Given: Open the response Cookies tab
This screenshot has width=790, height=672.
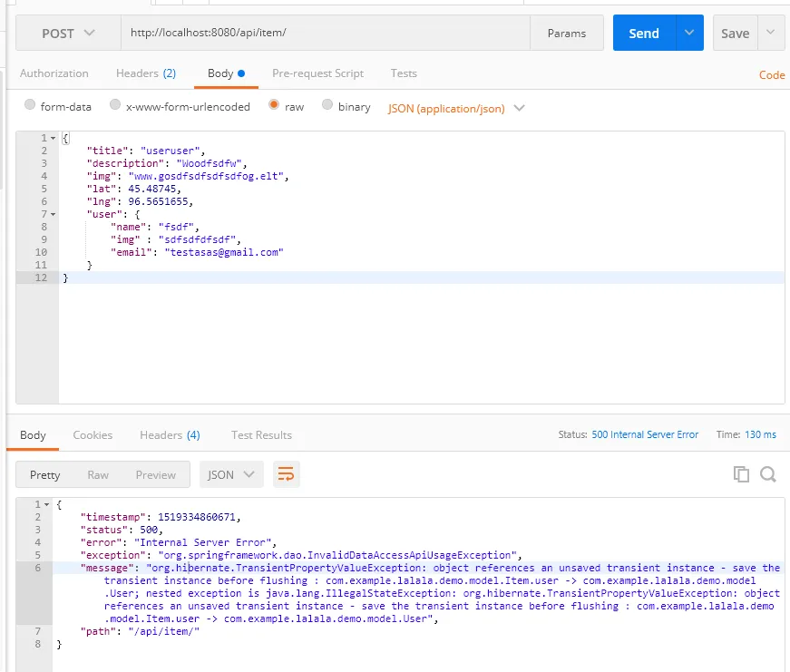Looking at the screenshot, I should coord(93,435).
